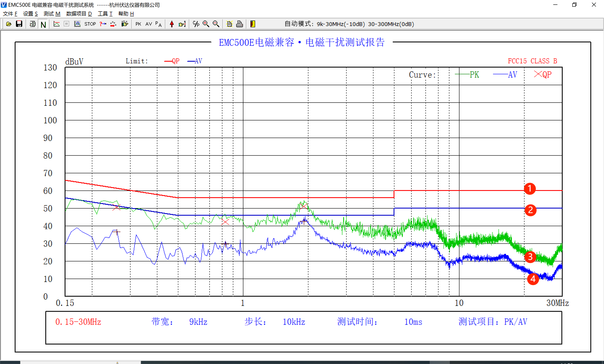Start the spectrum scan graph icon
The width and height of the screenshot is (604, 364).
(x=57, y=24)
